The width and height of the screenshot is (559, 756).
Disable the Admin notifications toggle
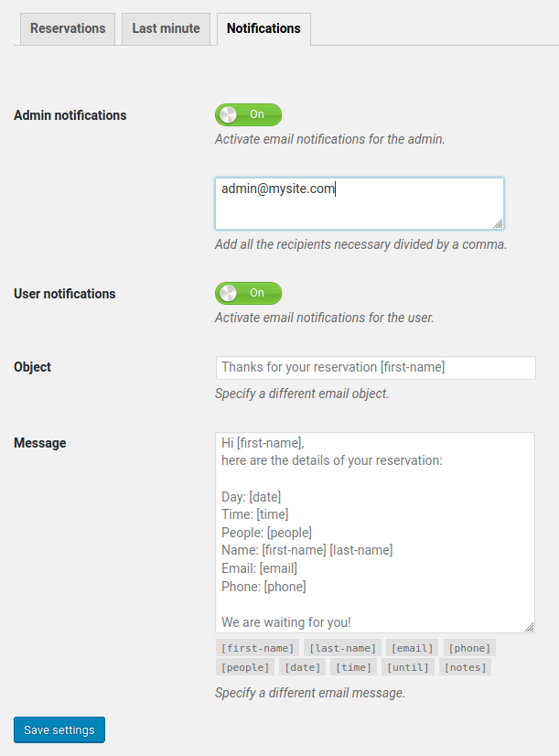coord(248,114)
